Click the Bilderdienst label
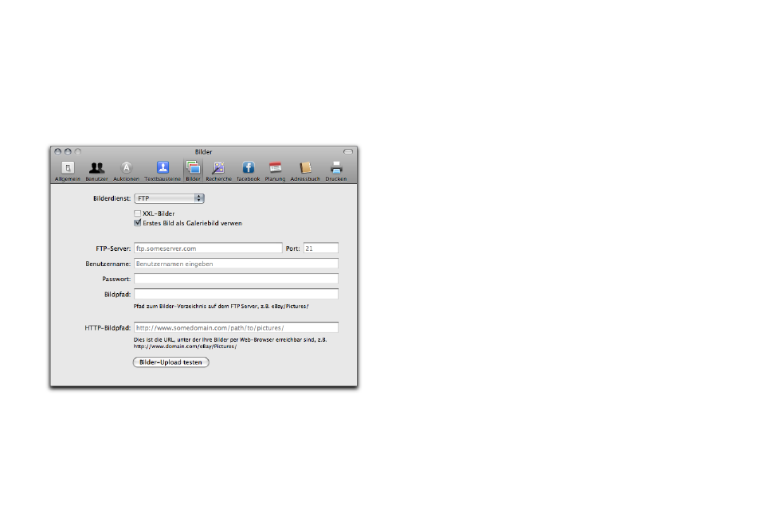760x532 pixels. pyautogui.click(x=112, y=198)
